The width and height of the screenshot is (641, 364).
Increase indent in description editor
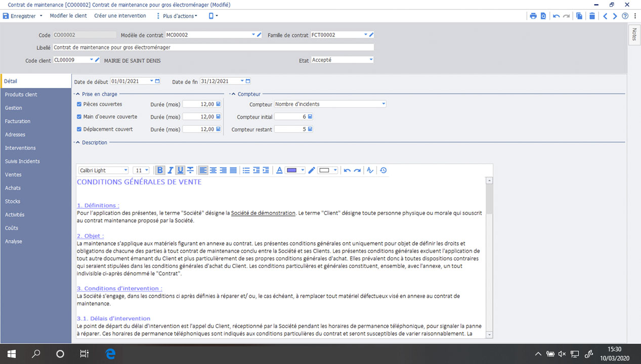(x=266, y=170)
